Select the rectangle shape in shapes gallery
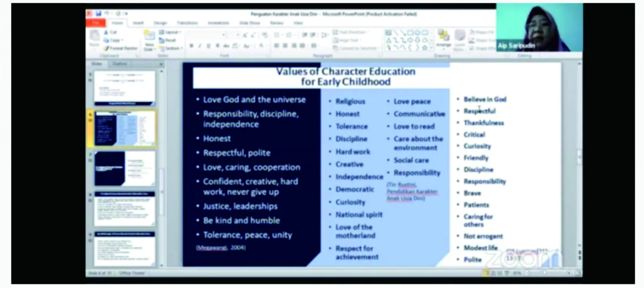644x288 pixels. click(x=410, y=32)
